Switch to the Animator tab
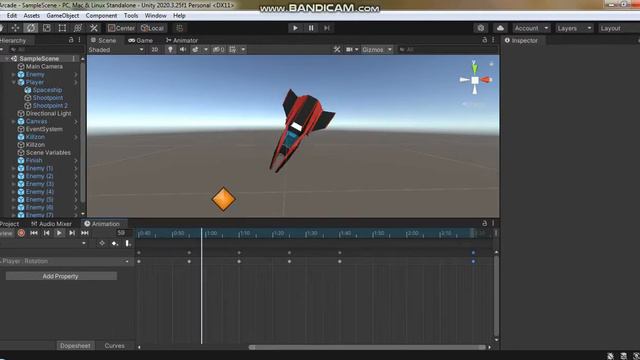This screenshot has width=640, height=360. coord(182,40)
